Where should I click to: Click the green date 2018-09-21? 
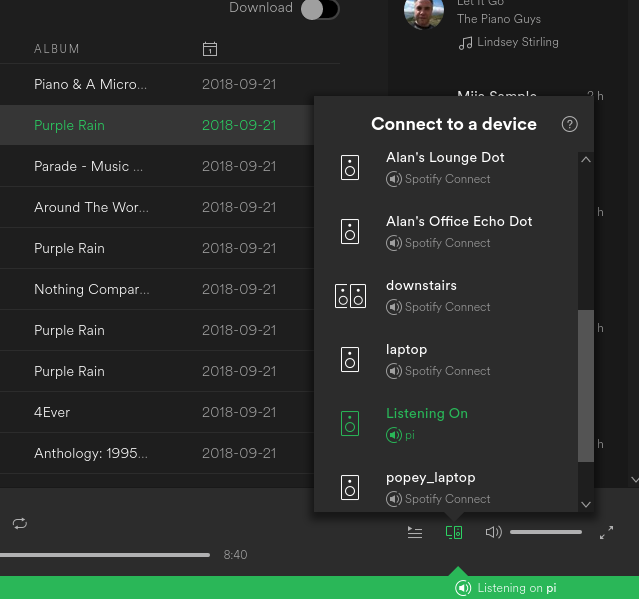[239, 125]
